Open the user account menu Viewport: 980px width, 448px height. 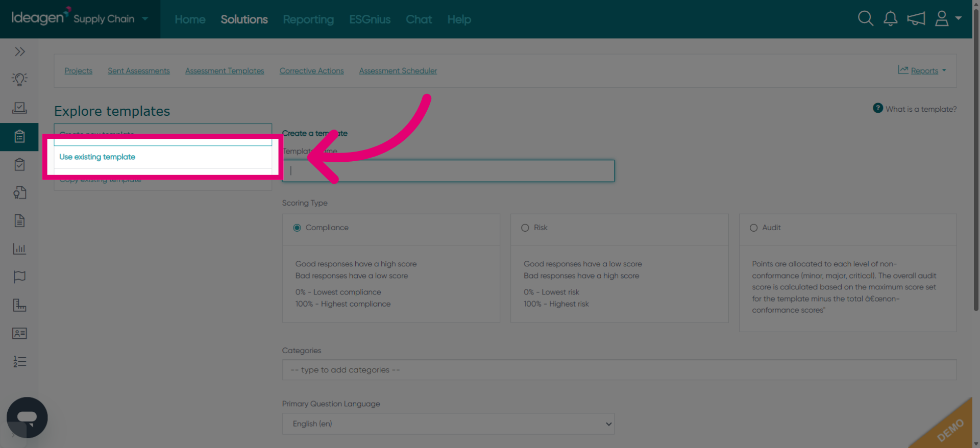coord(948,19)
